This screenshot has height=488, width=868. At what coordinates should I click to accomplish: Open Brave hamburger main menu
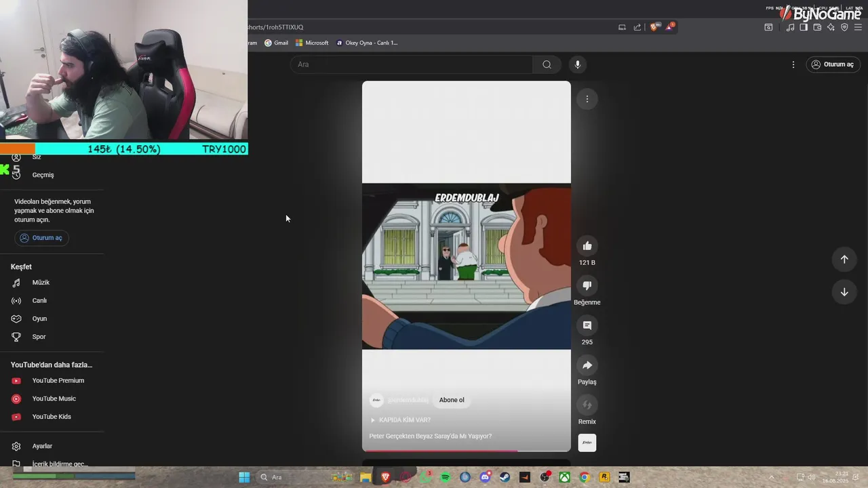[x=858, y=27]
